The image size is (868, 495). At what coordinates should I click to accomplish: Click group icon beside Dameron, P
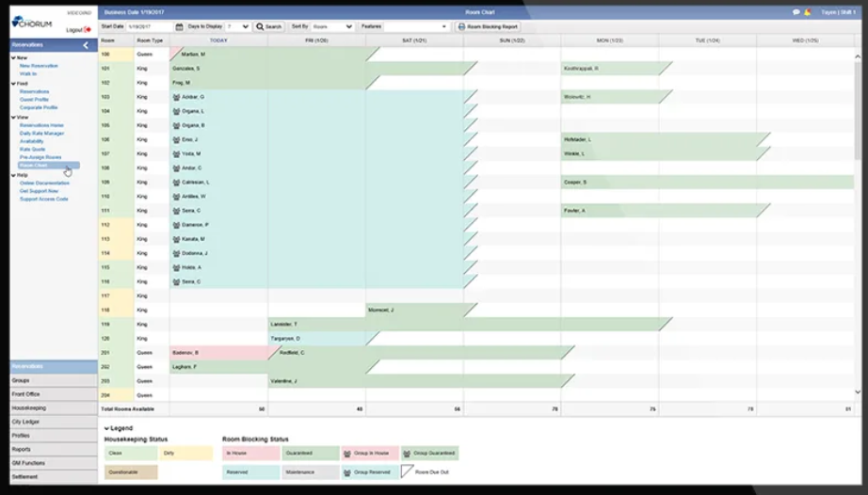point(177,225)
